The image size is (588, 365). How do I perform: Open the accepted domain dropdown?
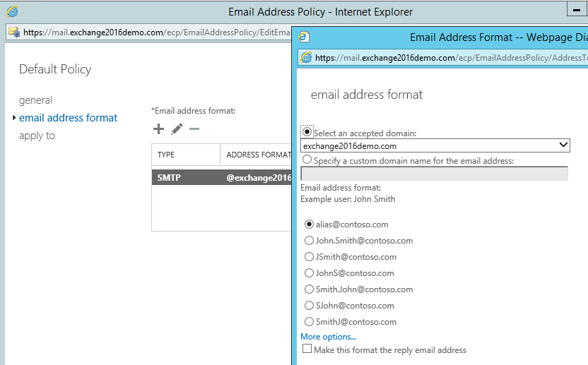435,145
